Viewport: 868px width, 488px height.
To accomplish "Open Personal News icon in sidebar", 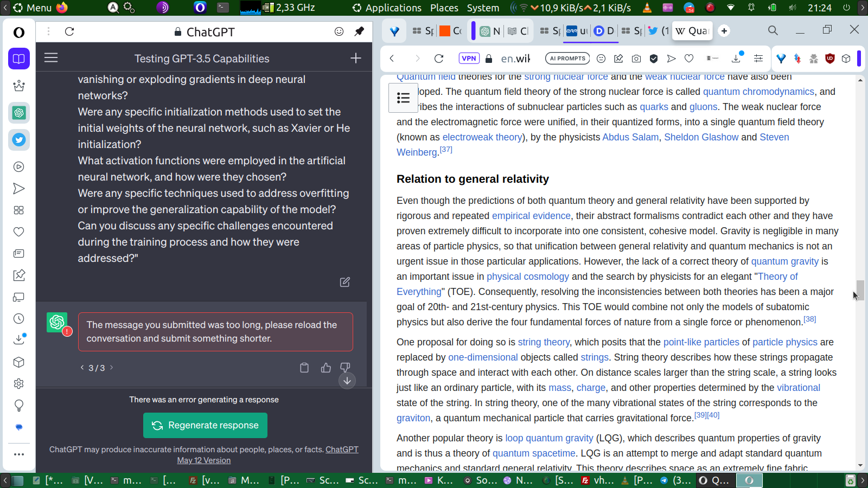I will [x=19, y=254].
